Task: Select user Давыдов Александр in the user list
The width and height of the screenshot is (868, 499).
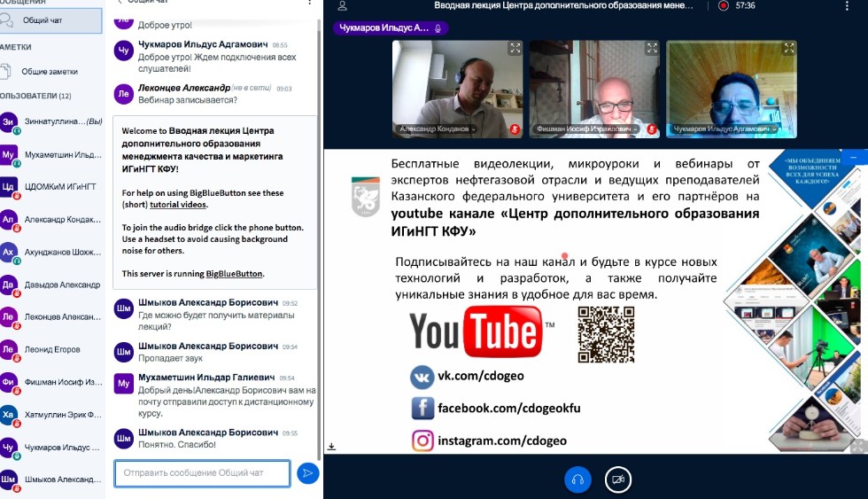Action: [x=61, y=285]
